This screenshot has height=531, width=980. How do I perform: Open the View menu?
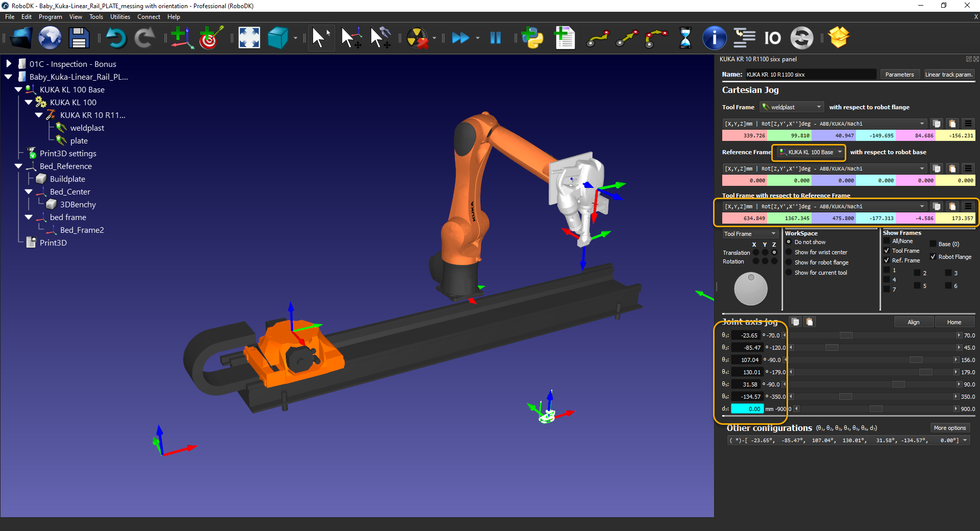[x=76, y=17]
